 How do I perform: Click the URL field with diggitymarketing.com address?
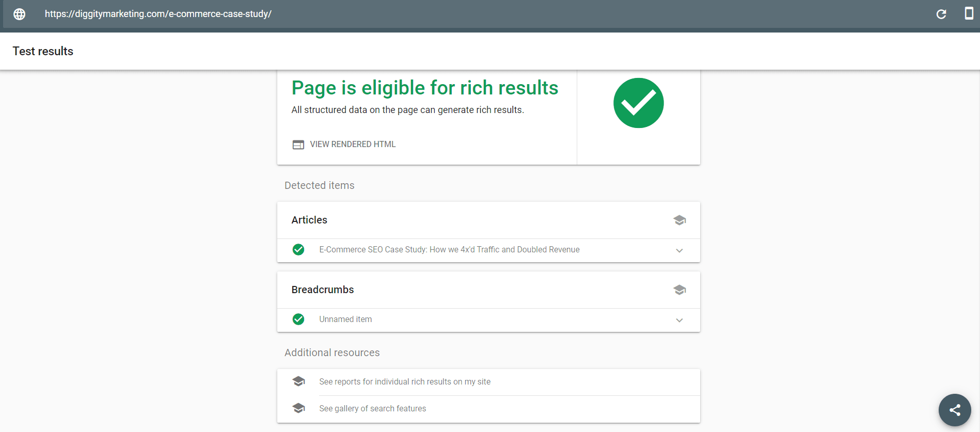(x=158, y=14)
